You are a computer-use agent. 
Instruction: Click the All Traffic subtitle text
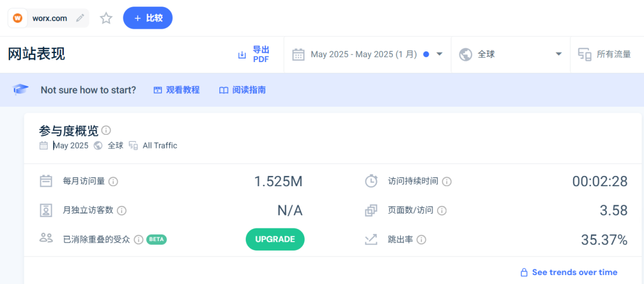pos(160,146)
